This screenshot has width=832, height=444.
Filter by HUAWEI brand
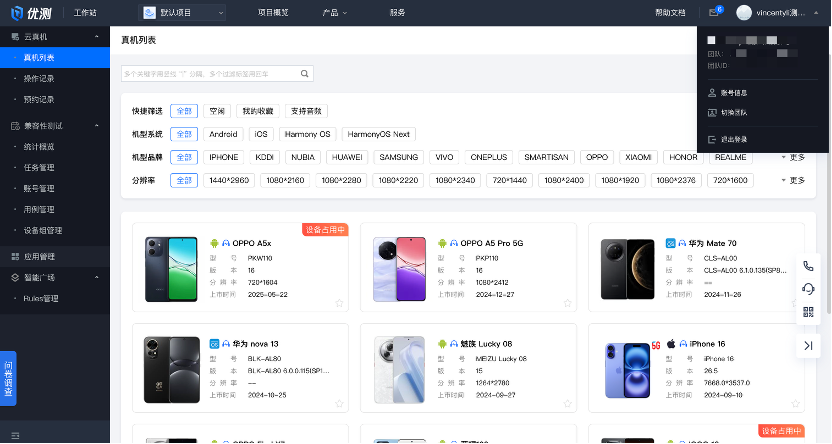pyautogui.click(x=347, y=158)
